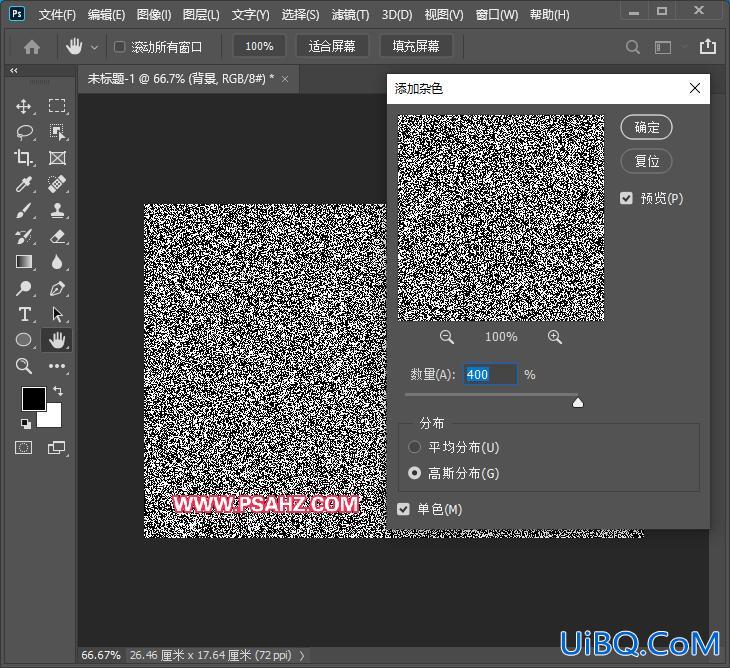Click 确定 to apply noise
This screenshot has width=730, height=668.
click(646, 127)
